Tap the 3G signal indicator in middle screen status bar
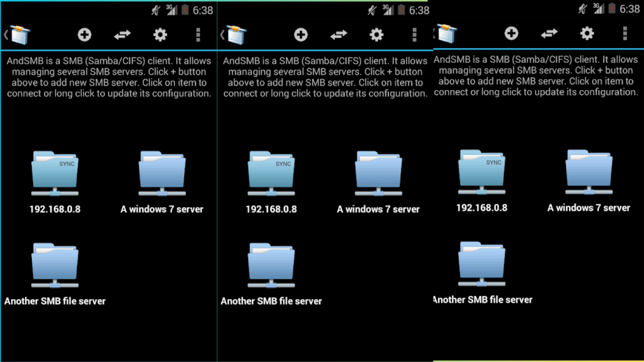The width and height of the screenshot is (644, 362). 388,10
